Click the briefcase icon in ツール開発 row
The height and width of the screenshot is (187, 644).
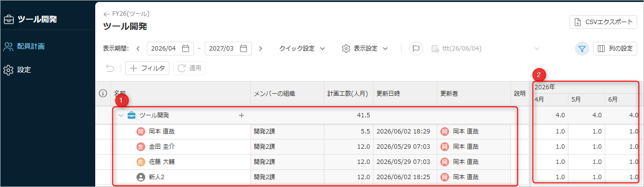pyautogui.click(x=132, y=115)
